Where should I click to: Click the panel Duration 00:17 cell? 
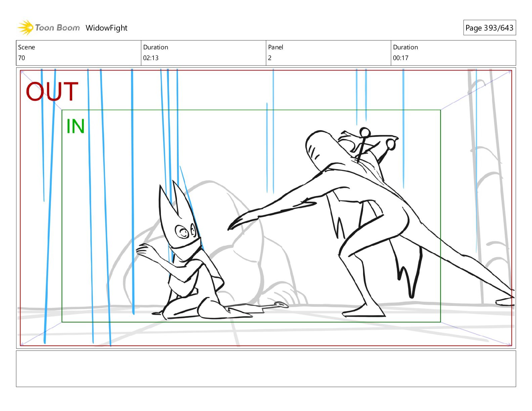click(x=453, y=53)
